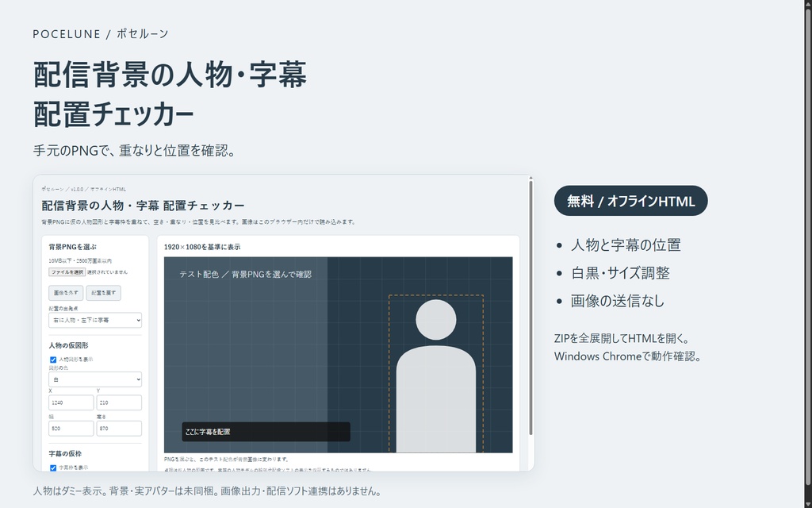The width and height of the screenshot is (812, 508).
Task: Click the 画像を外す button
Action: 66,293
